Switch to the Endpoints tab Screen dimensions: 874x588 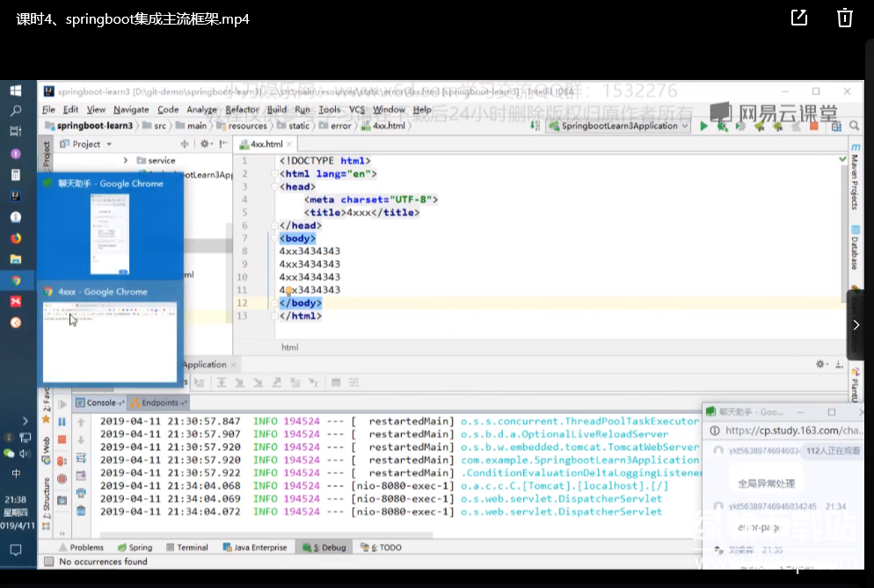[x=158, y=403]
